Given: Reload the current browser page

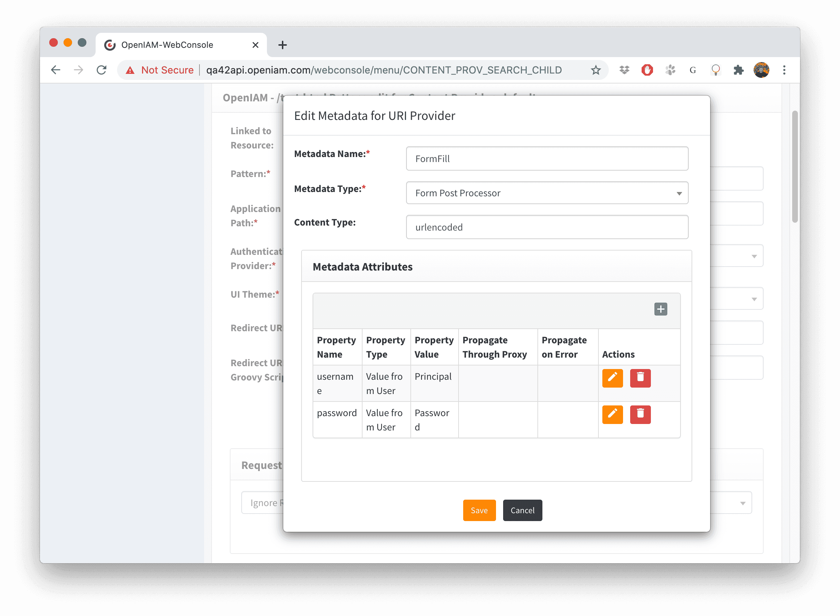Looking at the screenshot, I should [101, 70].
